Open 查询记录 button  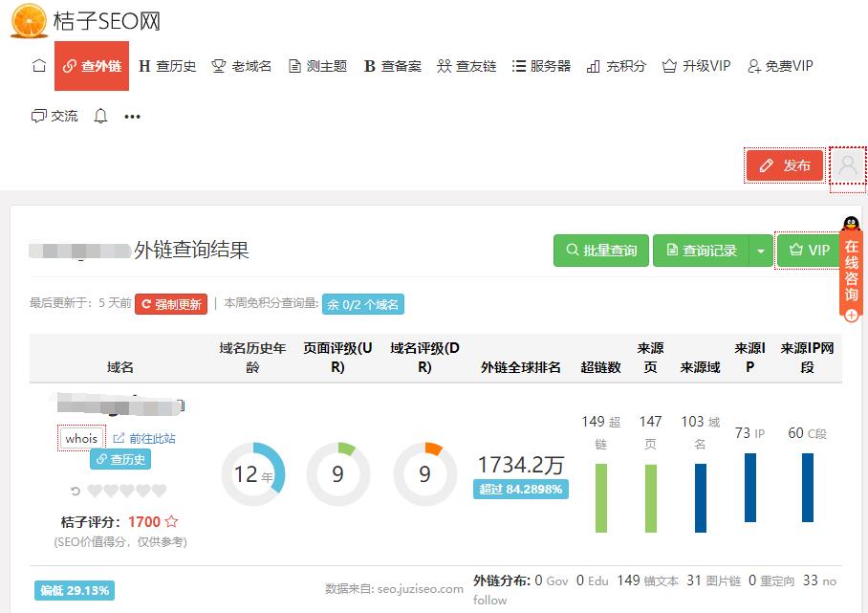point(701,251)
